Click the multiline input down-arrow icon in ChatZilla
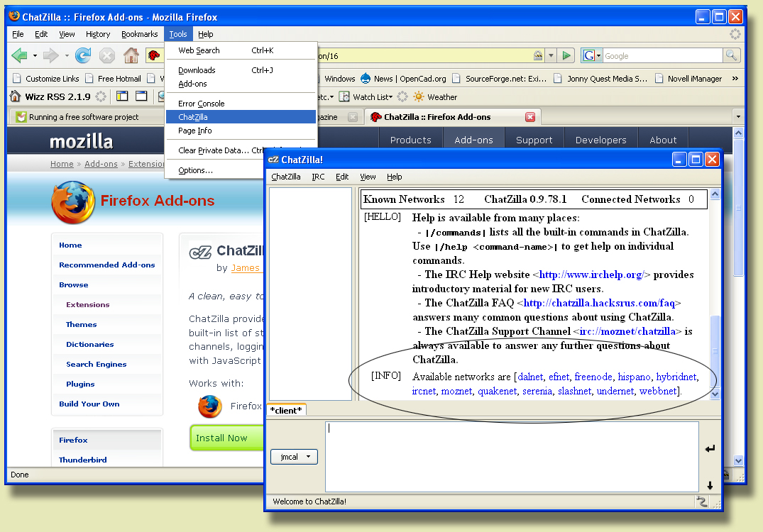Viewport: 763px width, 532px height. coord(710,485)
